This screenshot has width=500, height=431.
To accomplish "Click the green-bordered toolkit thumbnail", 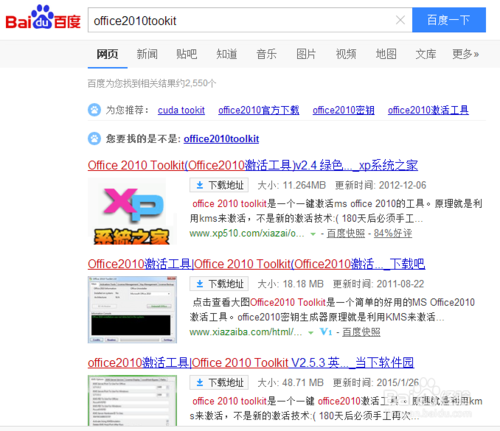I will (x=132, y=400).
